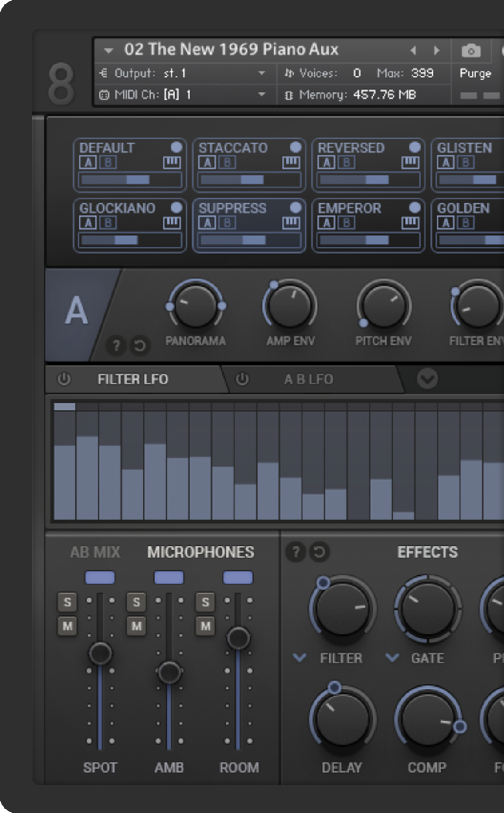Click the Purge button
Image resolution: width=504 pixels, height=813 pixels.
pos(475,73)
